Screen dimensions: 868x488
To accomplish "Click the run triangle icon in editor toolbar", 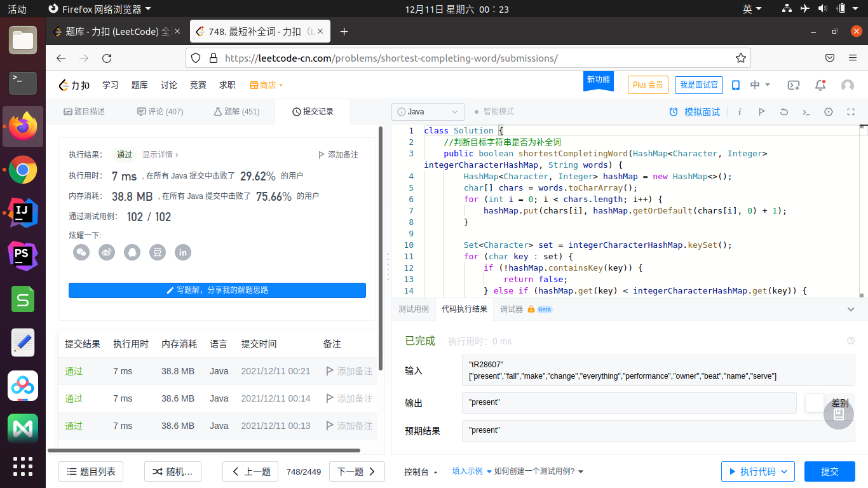I will (761, 112).
